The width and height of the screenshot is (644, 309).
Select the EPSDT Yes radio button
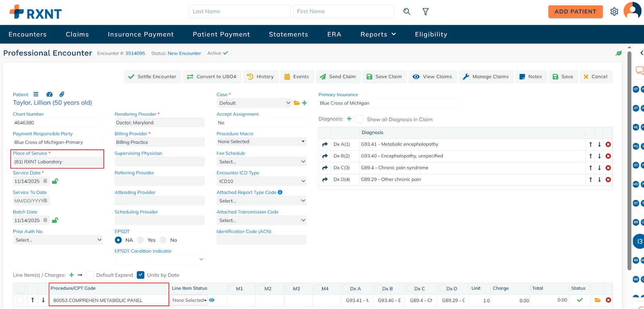click(140, 240)
